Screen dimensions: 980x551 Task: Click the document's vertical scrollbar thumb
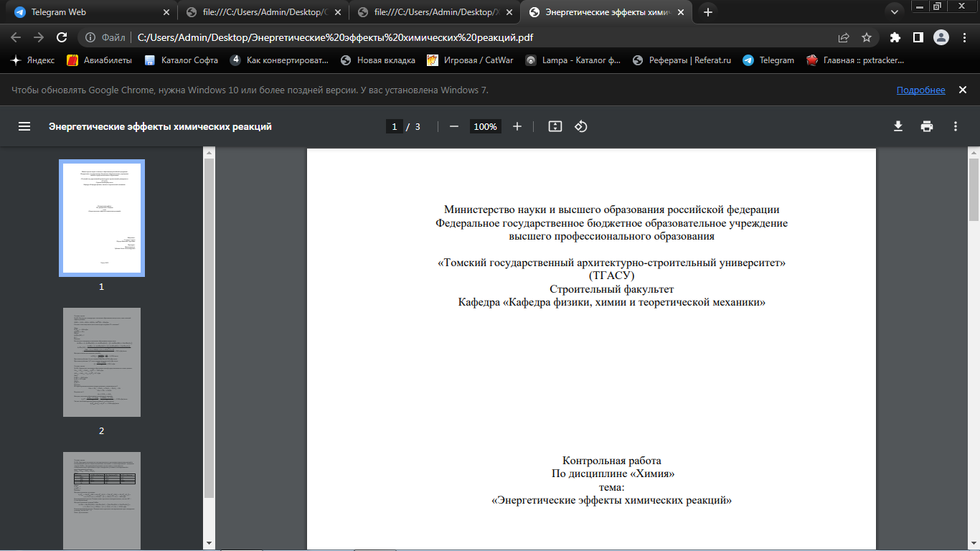tap(974, 190)
